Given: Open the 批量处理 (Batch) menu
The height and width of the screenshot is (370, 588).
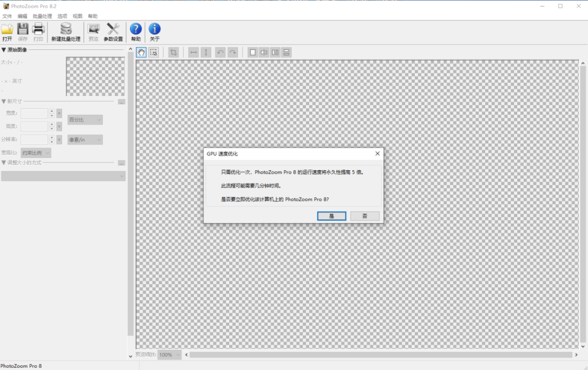Looking at the screenshot, I should [42, 16].
